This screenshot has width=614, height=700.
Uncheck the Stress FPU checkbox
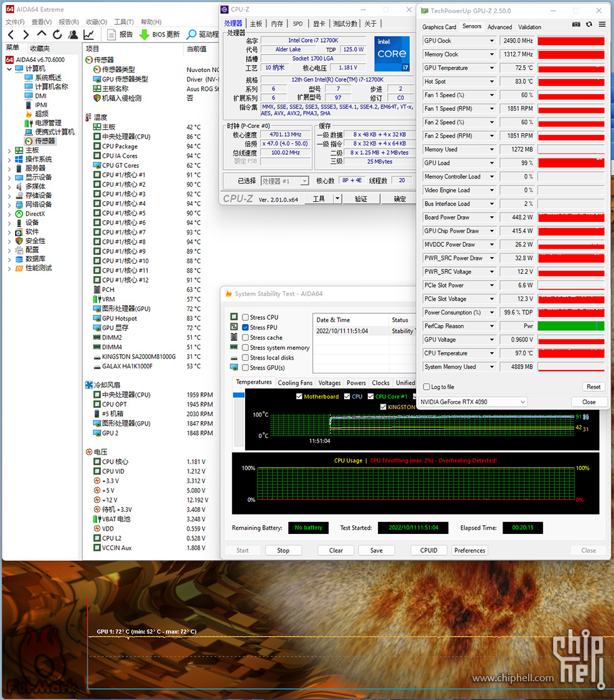[x=246, y=327]
